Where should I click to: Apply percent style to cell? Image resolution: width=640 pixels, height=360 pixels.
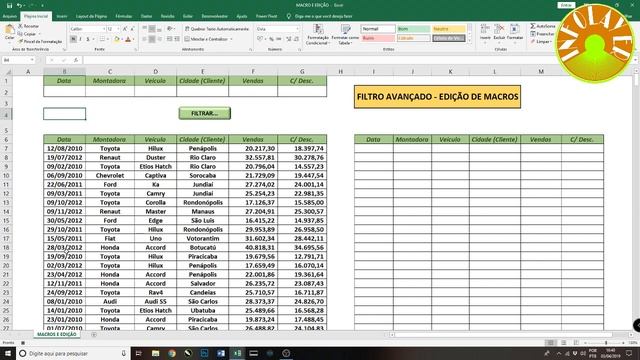271,39
